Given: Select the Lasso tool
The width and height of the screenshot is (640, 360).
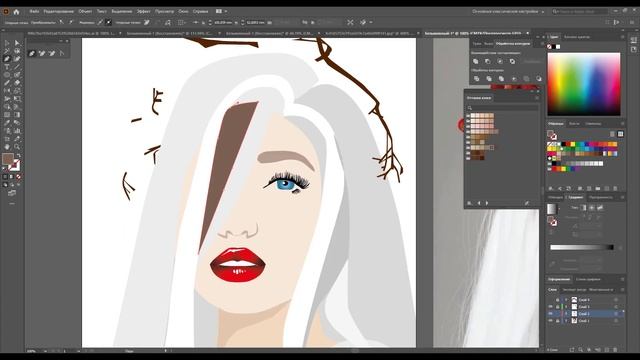Looking at the screenshot, I should [x=17, y=51].
